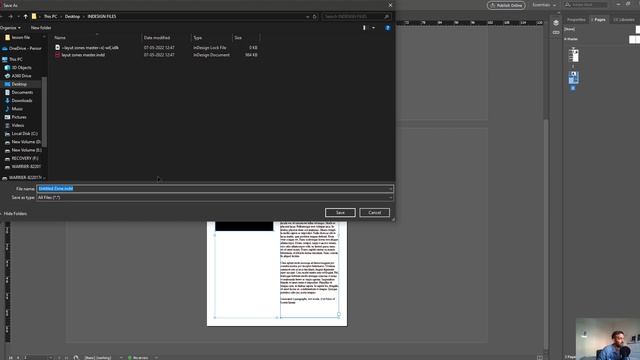Open Music in navigation pane
The height and width of the screenshot is (360, 640).
click(x=14, y=109)
